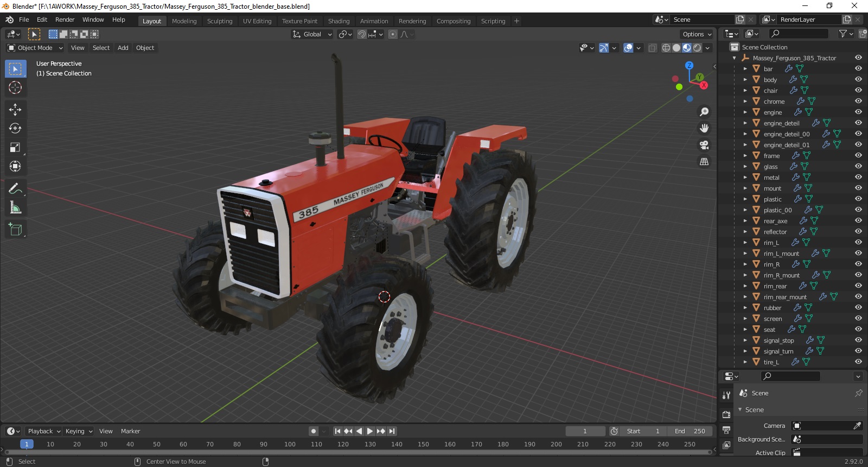Open the Playback dropdown
The image size is (868, 467).
(x=44, y=431)
